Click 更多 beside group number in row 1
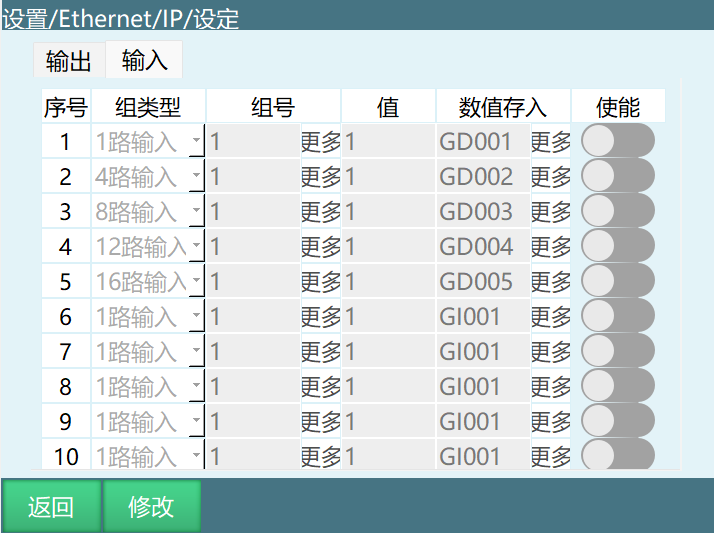The height and width of the screenshot is (533, 714). pos(321,142)
